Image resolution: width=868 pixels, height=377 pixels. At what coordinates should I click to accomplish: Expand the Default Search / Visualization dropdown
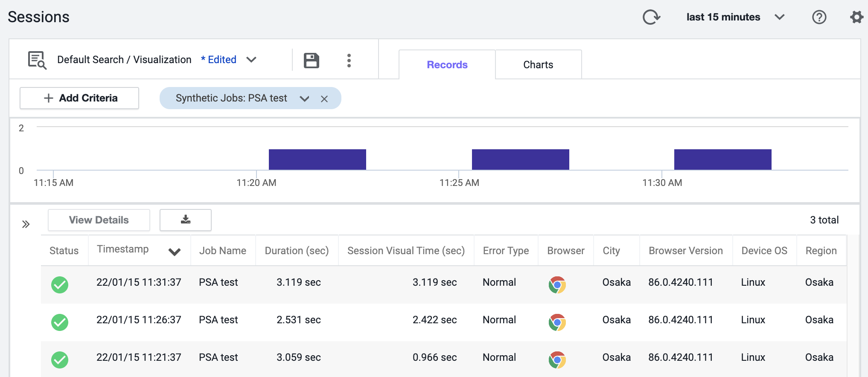(251, 60)
